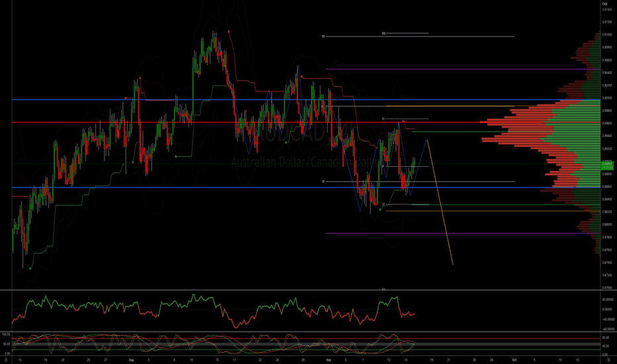617x364 pixels.
Task: Click the 0.90600 price axis label
Action: coord(608,60)
